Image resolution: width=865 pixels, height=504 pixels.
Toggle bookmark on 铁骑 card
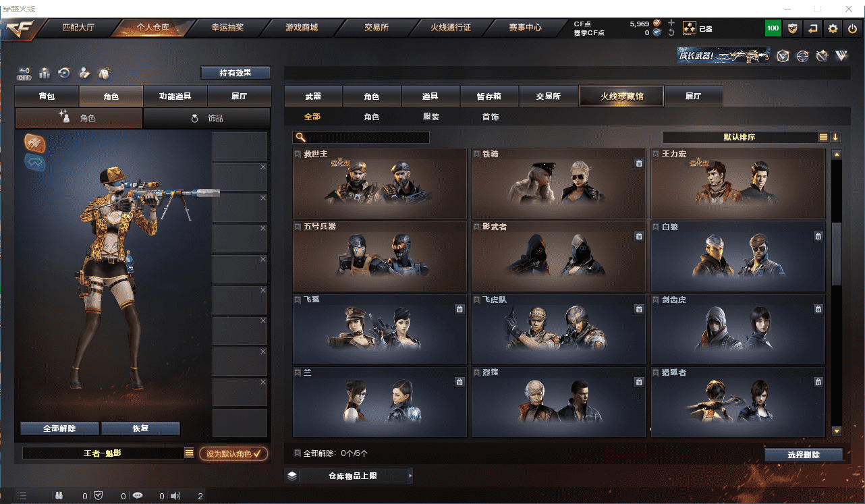477,155
